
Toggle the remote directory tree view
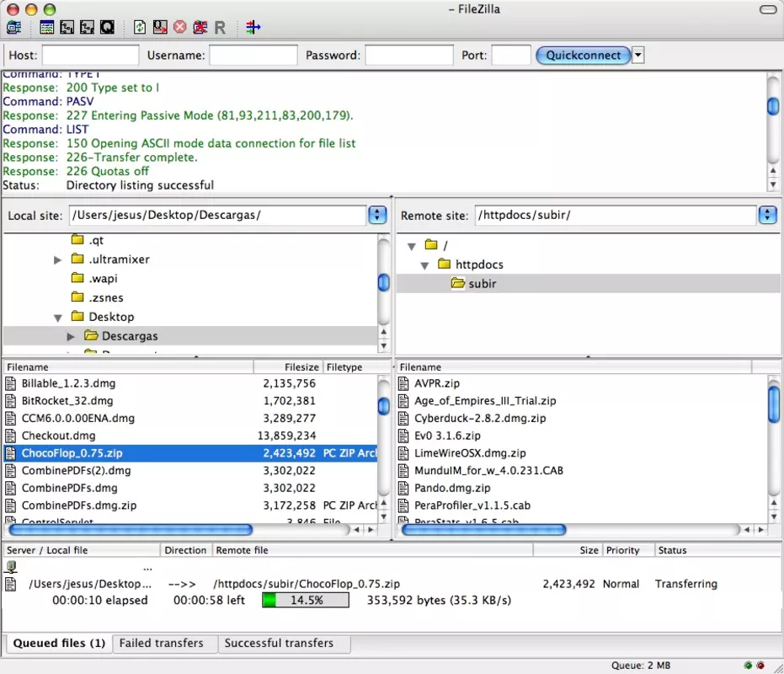[87, 27]
